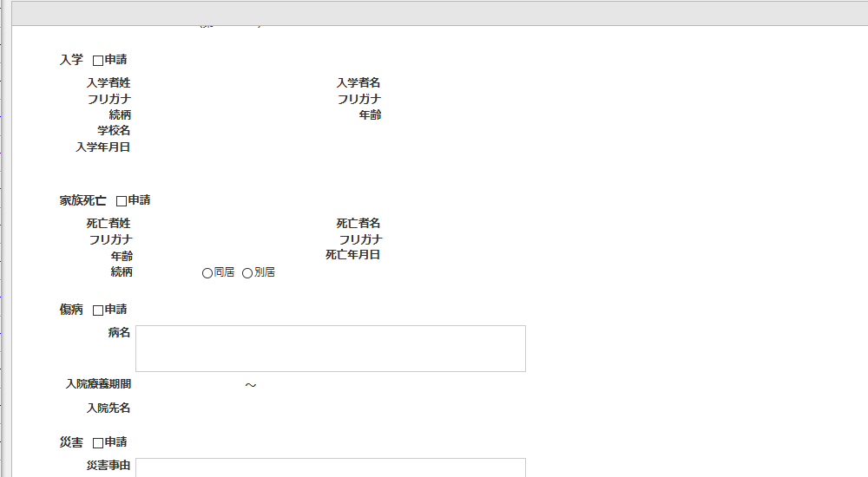Choose the 別居 radio option
Image resolution: width=868 pixels, height=477 pixels.
[247, 273]
